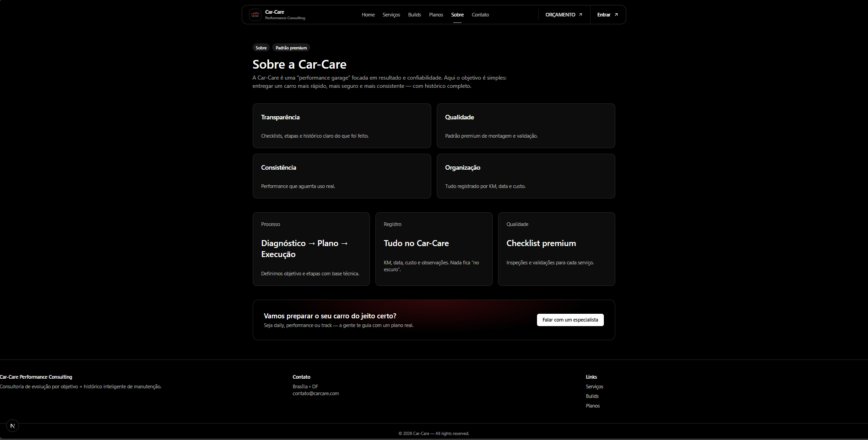868x440 pixels.
Task: Click Falar com um especialista button
Action: (570, 320)
